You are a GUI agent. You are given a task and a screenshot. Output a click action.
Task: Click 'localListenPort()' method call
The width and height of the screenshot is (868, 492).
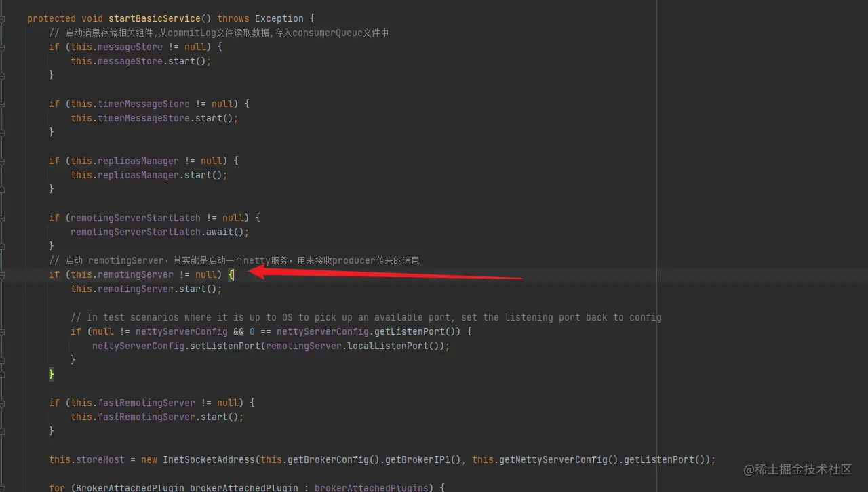[393, 346]
